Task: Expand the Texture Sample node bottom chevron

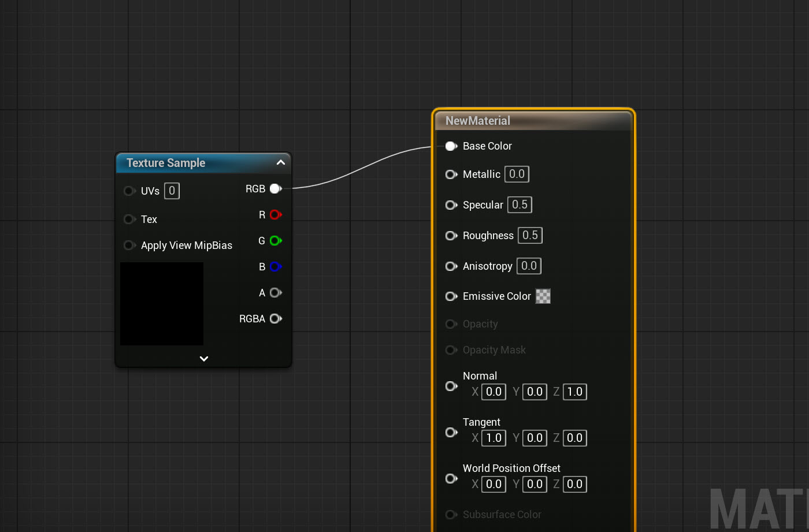Action: [204, 359]
